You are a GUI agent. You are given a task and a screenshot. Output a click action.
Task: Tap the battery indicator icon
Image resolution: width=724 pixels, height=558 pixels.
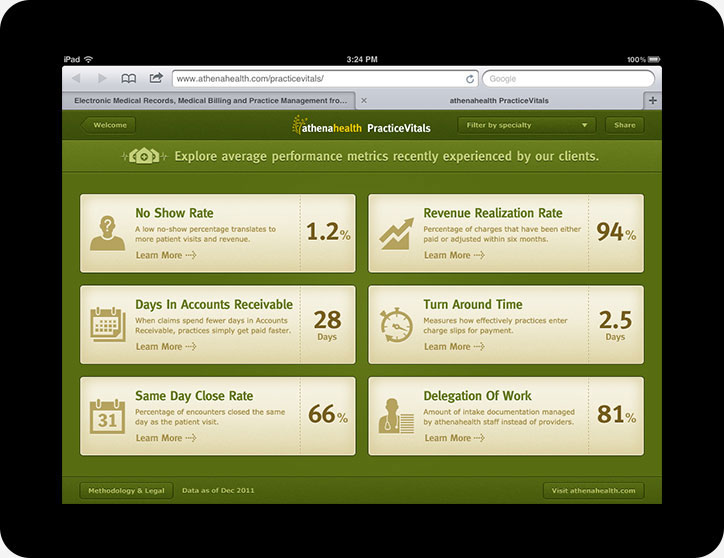[x=654, y=59]
